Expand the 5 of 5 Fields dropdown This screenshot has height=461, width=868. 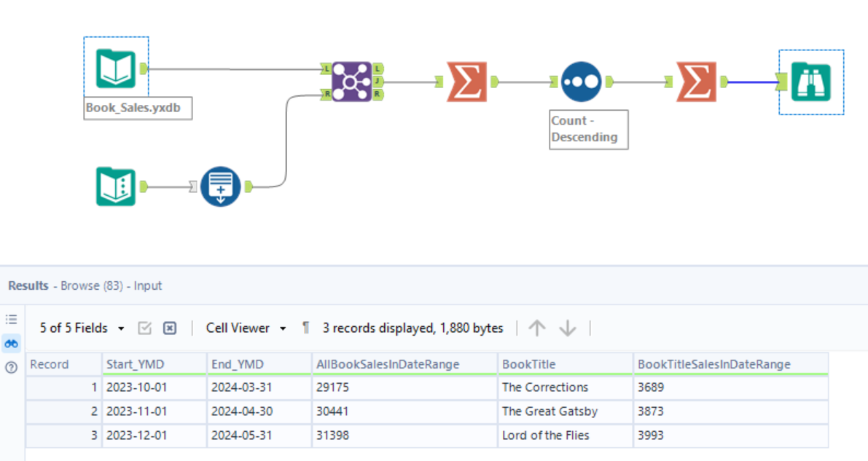pyautogui.click(x=82, y=328)
